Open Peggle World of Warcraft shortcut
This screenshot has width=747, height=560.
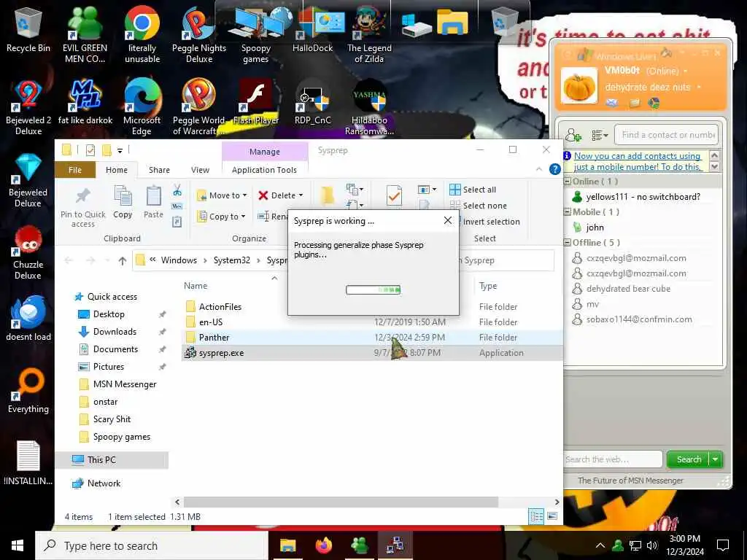pos(199,108)
